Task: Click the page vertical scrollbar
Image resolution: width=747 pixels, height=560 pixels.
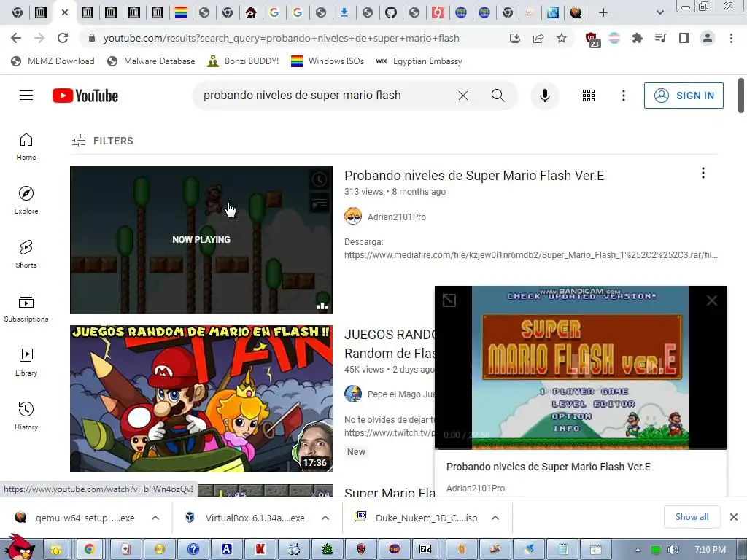Action: [741, 96]
